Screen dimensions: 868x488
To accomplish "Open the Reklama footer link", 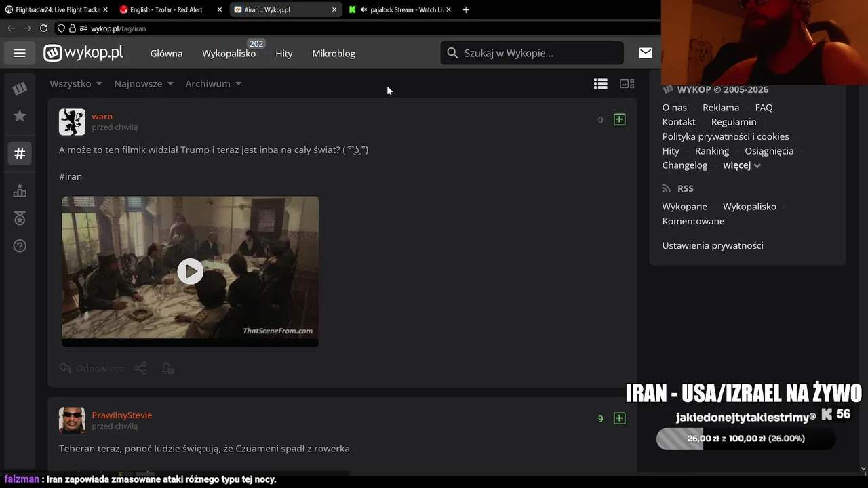I will coord(721,108).
